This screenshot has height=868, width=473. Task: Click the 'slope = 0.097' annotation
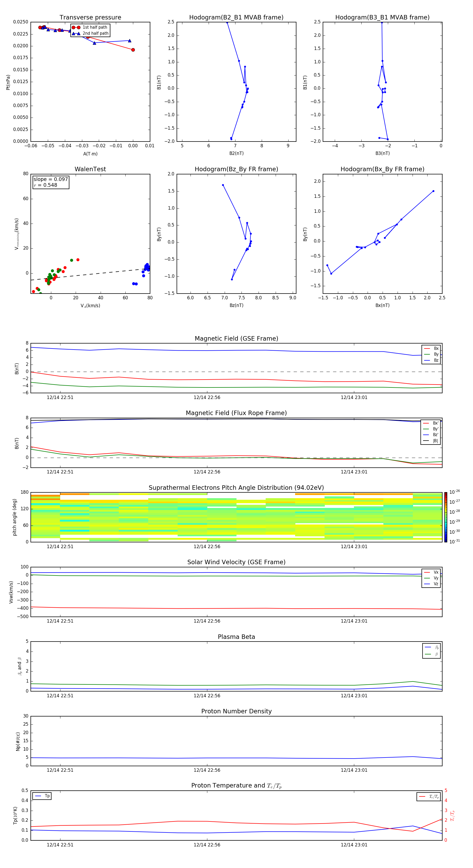50,179
